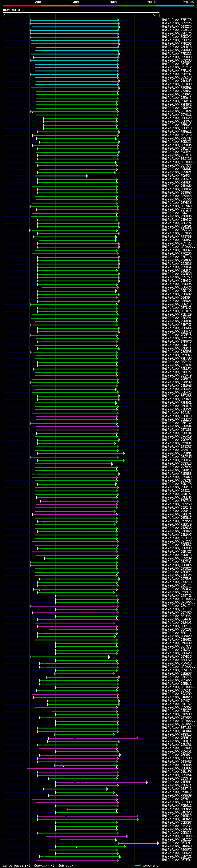Select hit label UniRef100_Q96419
The height and width of the screenshot is (868, 197).
click(177, 437)
